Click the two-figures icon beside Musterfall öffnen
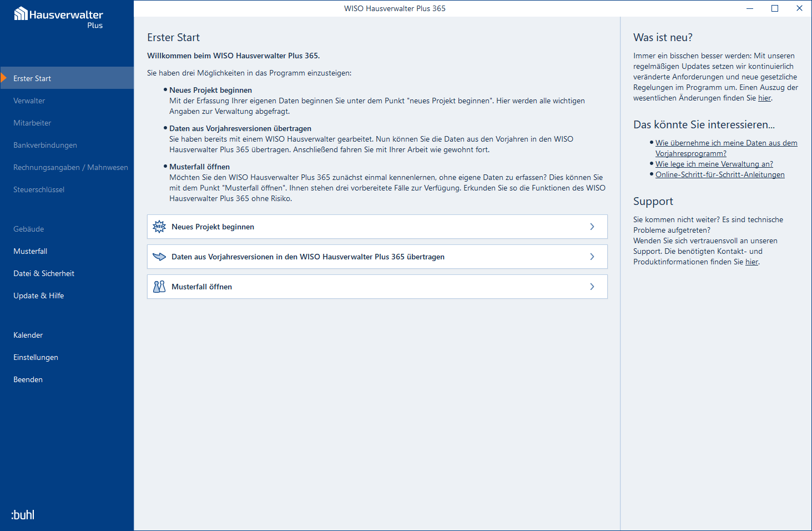 click(159, 287)
